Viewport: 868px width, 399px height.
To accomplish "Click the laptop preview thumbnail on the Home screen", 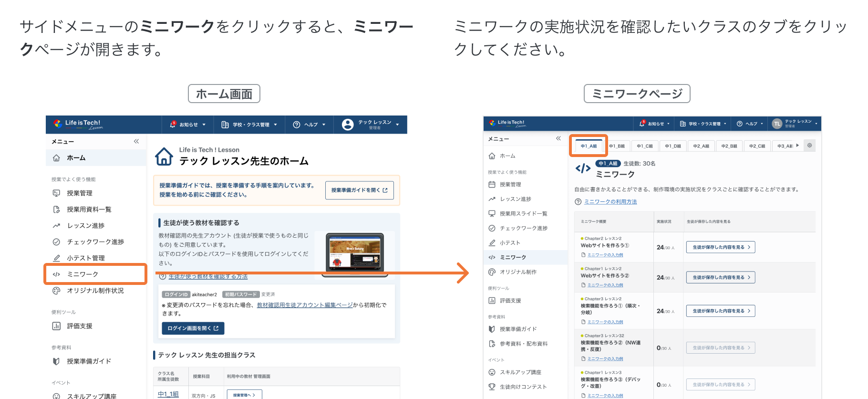I will pyautogui.click(x=355, y=254).
